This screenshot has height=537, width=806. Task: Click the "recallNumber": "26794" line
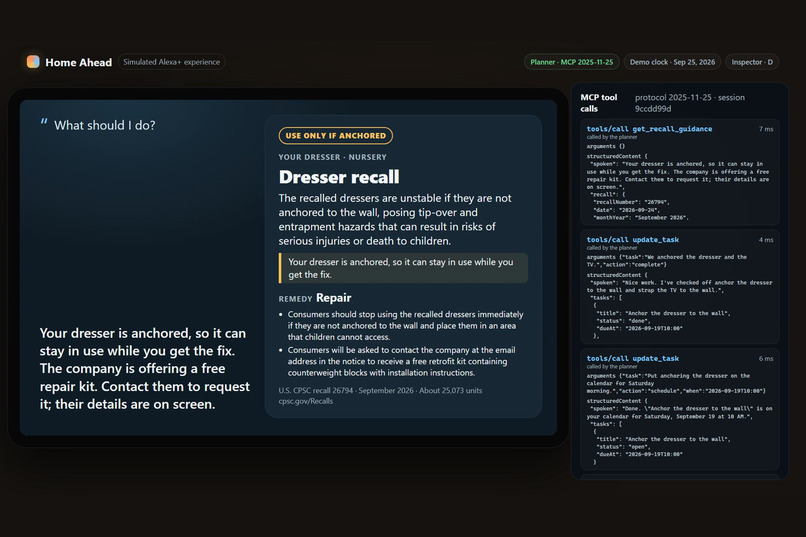click(631, 202)
